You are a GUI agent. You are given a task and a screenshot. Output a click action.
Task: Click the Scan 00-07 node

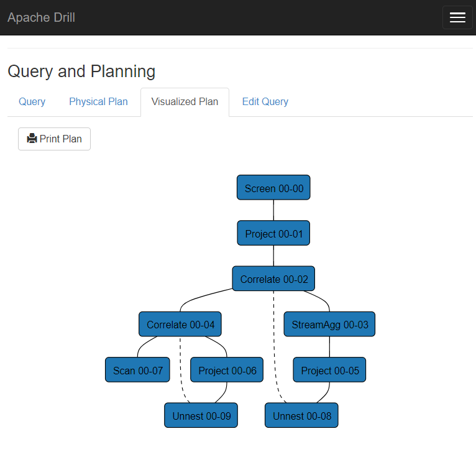coord(137,371)
